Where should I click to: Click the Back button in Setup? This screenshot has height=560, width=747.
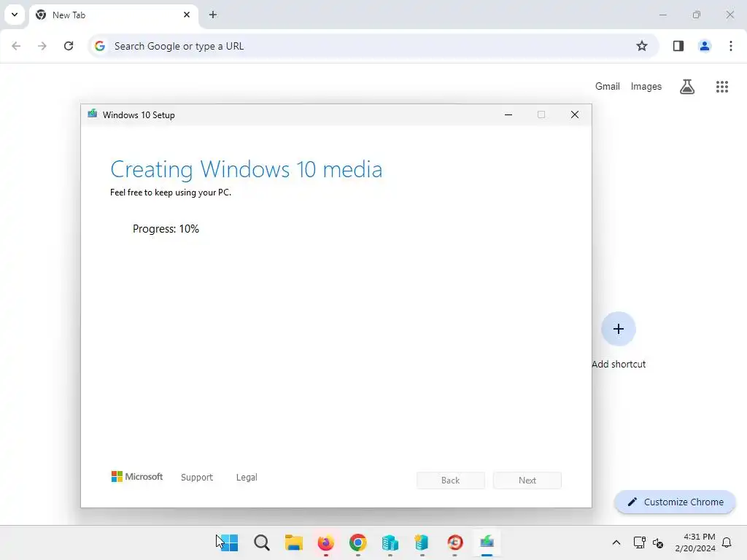[451, 481]
